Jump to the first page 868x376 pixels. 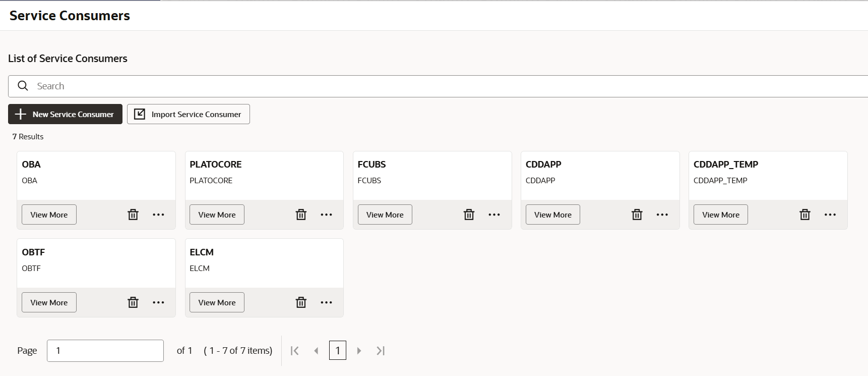pyautogui.click(x=295, y=351)
